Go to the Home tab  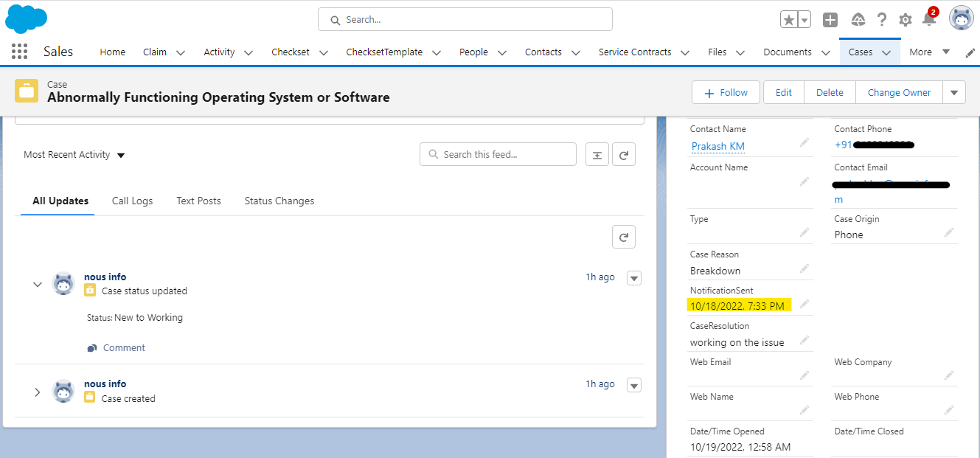pos(113,52)
